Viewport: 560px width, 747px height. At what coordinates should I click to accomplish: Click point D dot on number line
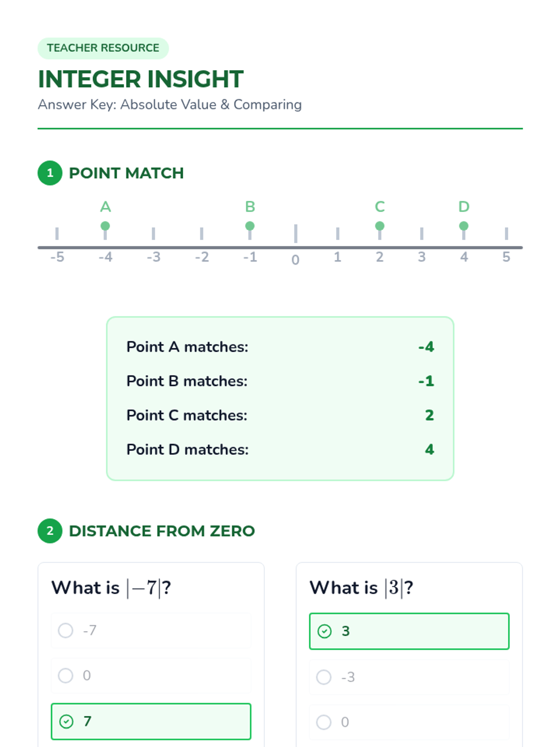(x=463, y=226)
